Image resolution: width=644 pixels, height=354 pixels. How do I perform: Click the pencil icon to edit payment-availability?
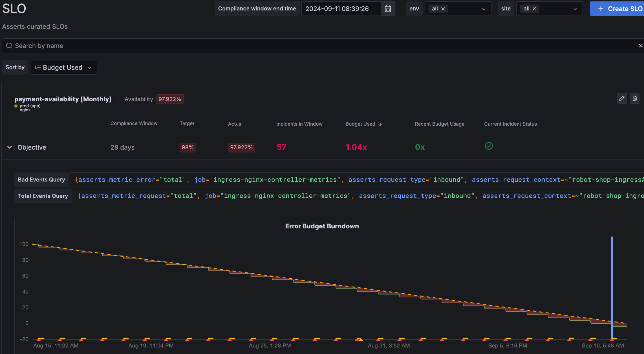(622, 98)
